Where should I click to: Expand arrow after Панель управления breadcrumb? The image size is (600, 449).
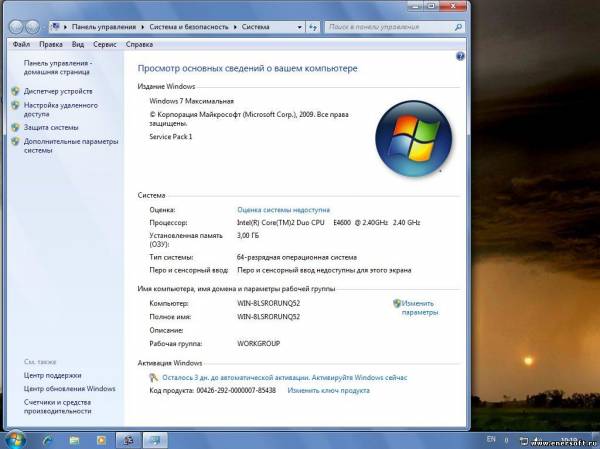point(142,27)
